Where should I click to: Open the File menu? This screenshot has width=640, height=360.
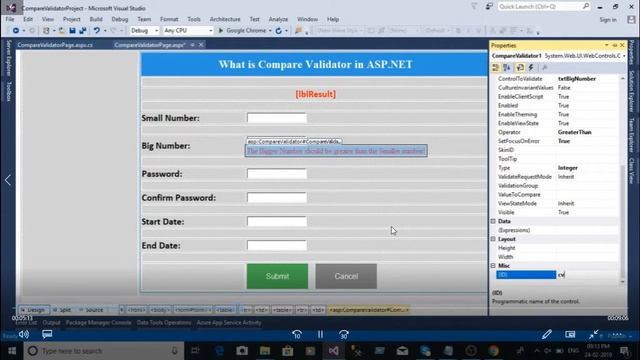10,19
